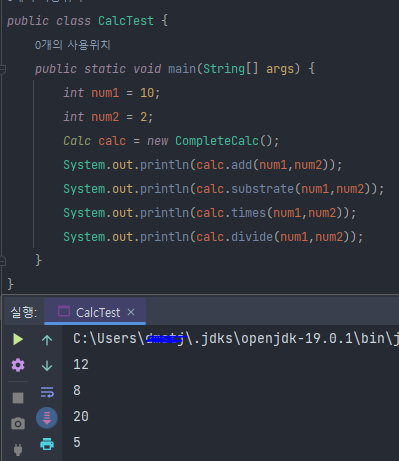This screenshot has width=399, height=461.
Task: Close the CalcTest run tab
Action: tap(131, 312)
